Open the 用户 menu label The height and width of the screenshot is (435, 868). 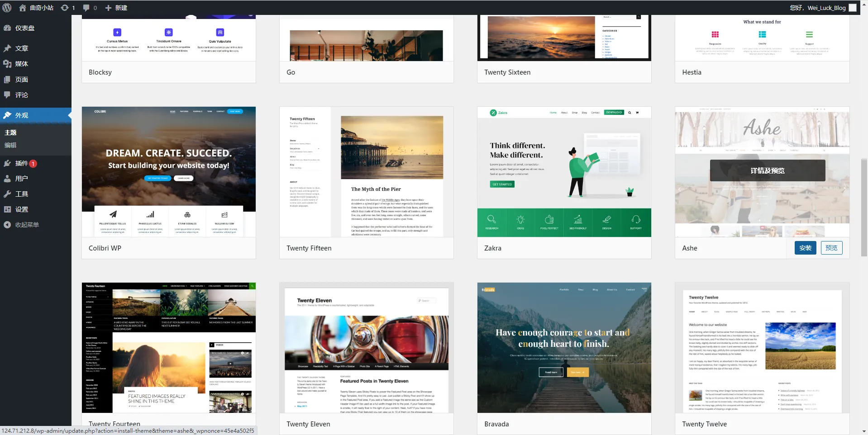(22, 179)
